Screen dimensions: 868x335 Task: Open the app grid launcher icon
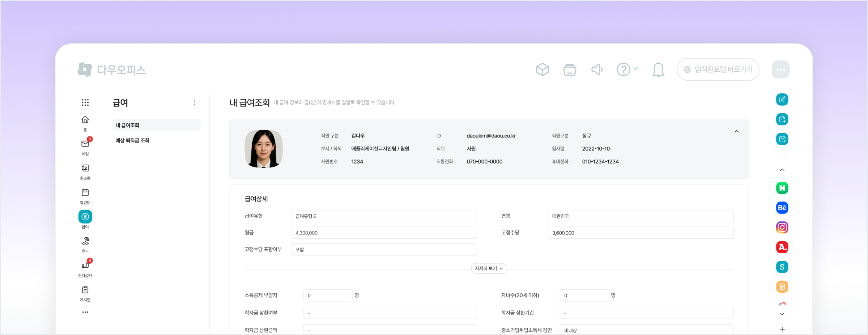point(85,102)
